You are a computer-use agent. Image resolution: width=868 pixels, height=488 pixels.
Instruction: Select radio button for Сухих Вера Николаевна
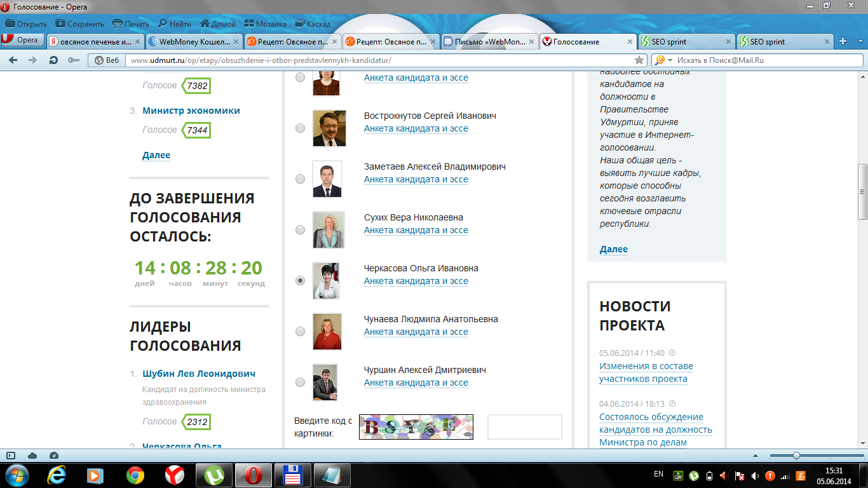[x=300, y=230]
